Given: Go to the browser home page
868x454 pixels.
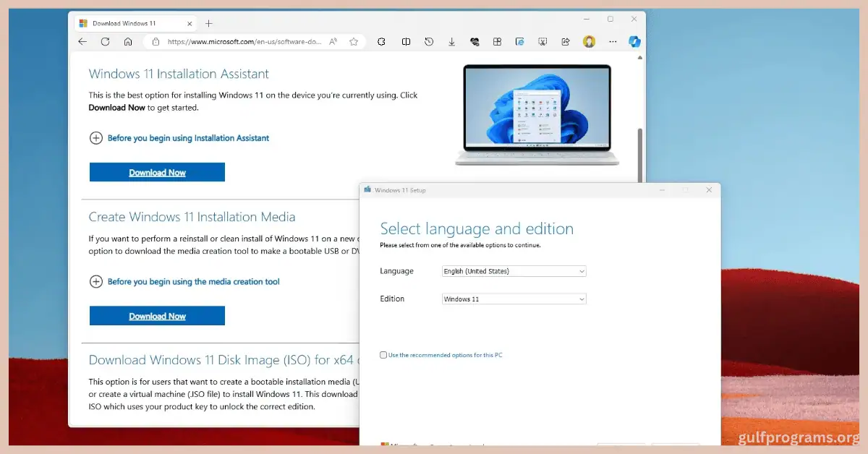Looking at the screenshot, I should click(x=128, y=41).
